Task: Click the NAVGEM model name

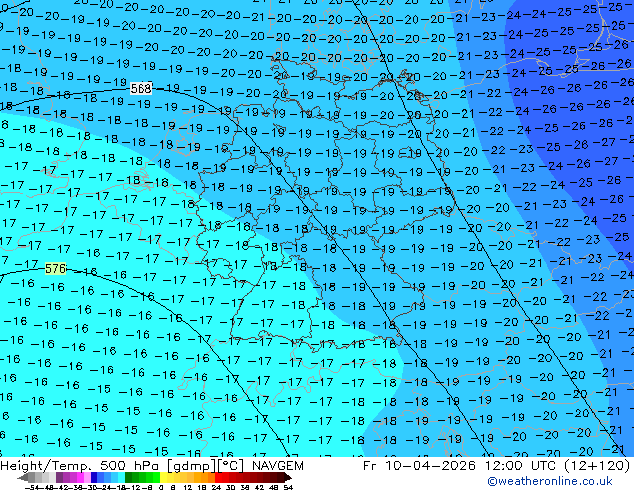Action: point(278,465)
